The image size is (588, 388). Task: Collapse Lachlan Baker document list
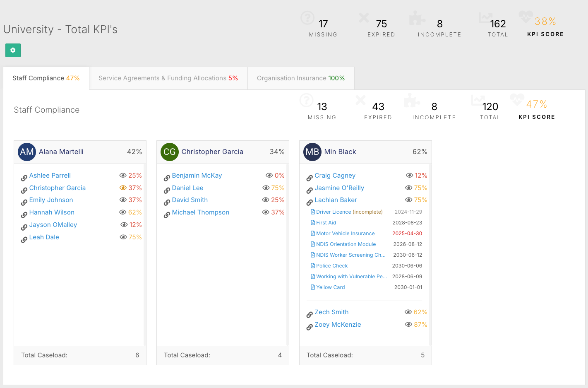336,200
